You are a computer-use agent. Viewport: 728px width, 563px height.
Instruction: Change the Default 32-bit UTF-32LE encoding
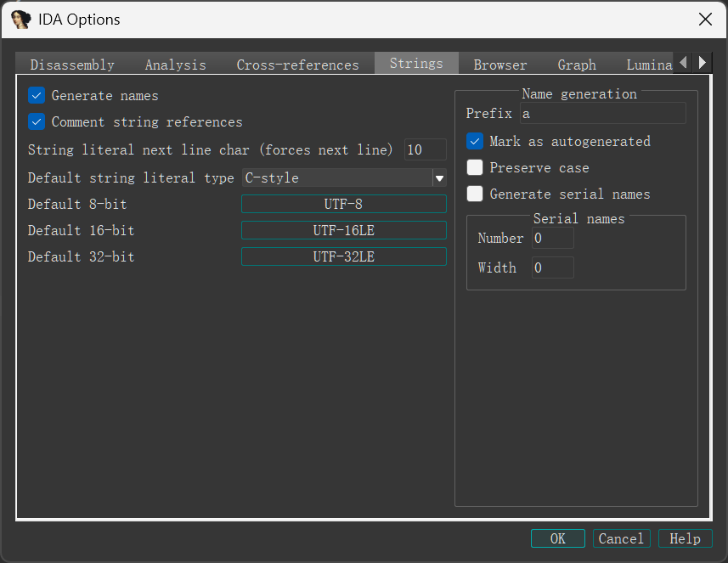click(x=343, y=257)
